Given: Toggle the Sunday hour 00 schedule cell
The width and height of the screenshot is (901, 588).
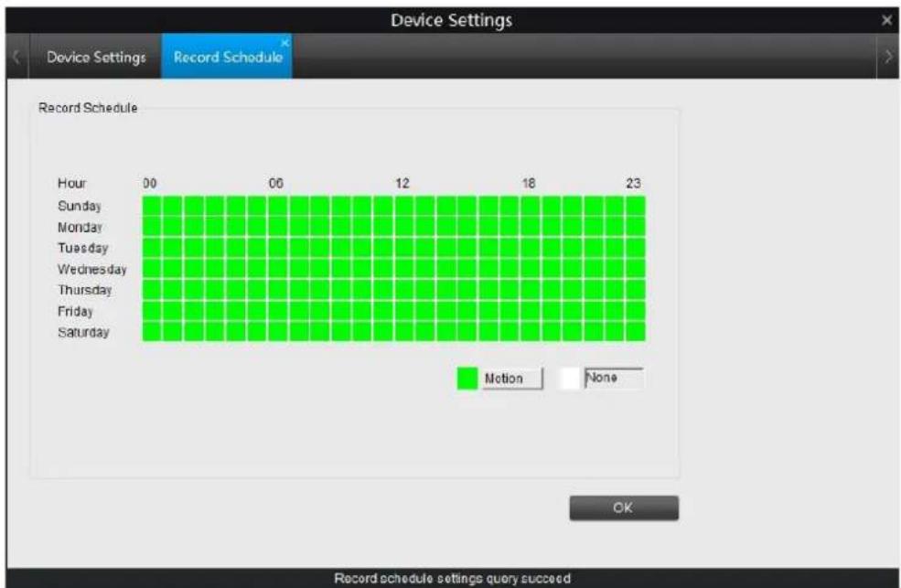Looking at the screenshot, I should click(152, 206).
